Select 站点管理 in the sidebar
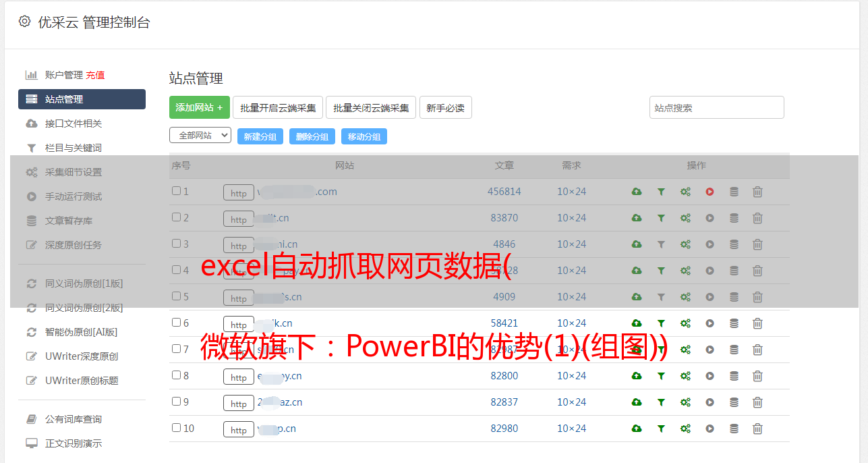868x463 pixels. (x=82, y=99)
